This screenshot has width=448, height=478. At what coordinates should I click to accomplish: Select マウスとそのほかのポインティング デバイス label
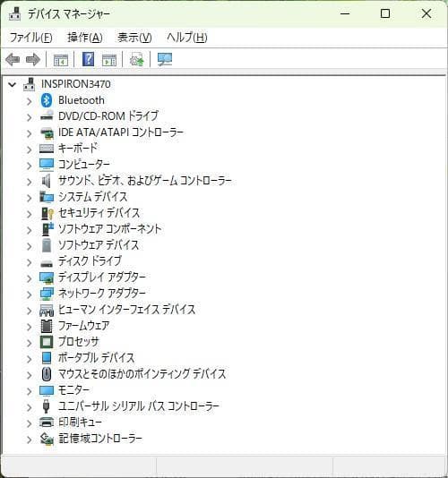click(142, 374)
